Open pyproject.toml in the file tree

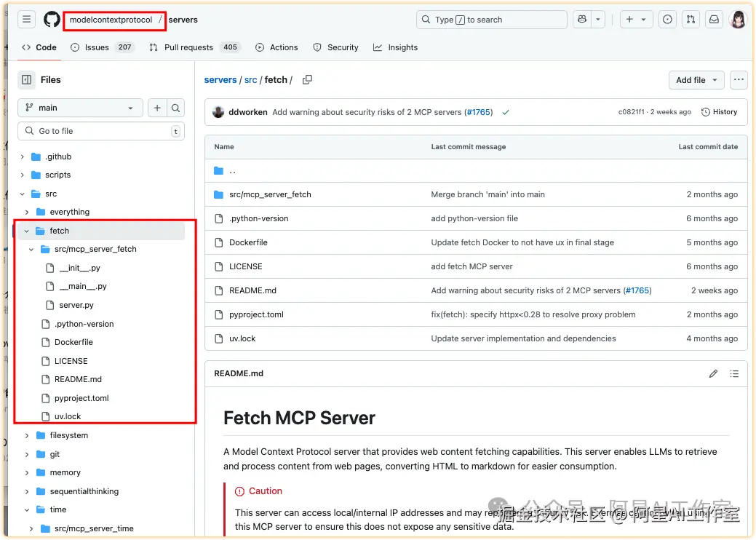point(81,398)
